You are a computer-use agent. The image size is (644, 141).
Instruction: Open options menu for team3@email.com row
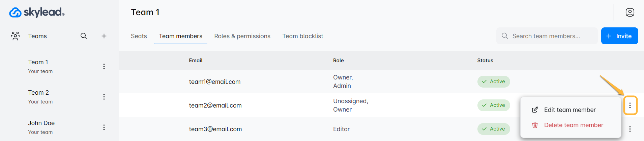coord(630,129)
